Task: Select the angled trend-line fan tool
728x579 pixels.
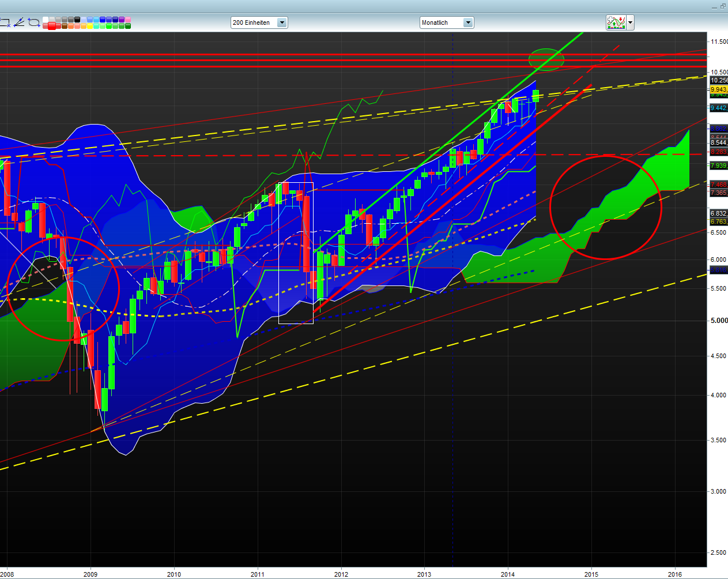Action: point(19,22)
